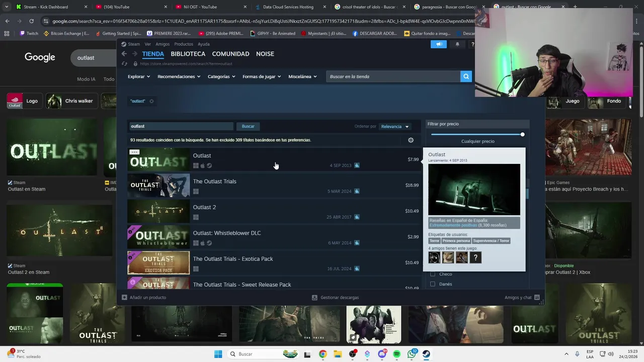The width and height of the screenshot is (644, 362).
Task: Open Outlast: Whistleblower DLC result
Action: (x=274, y=237)
